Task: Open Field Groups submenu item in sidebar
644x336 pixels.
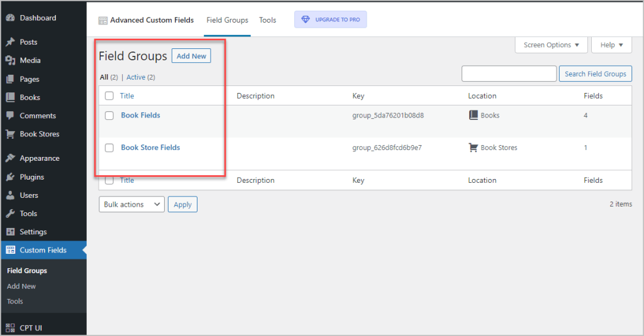Action: click(x=27, y=271)
